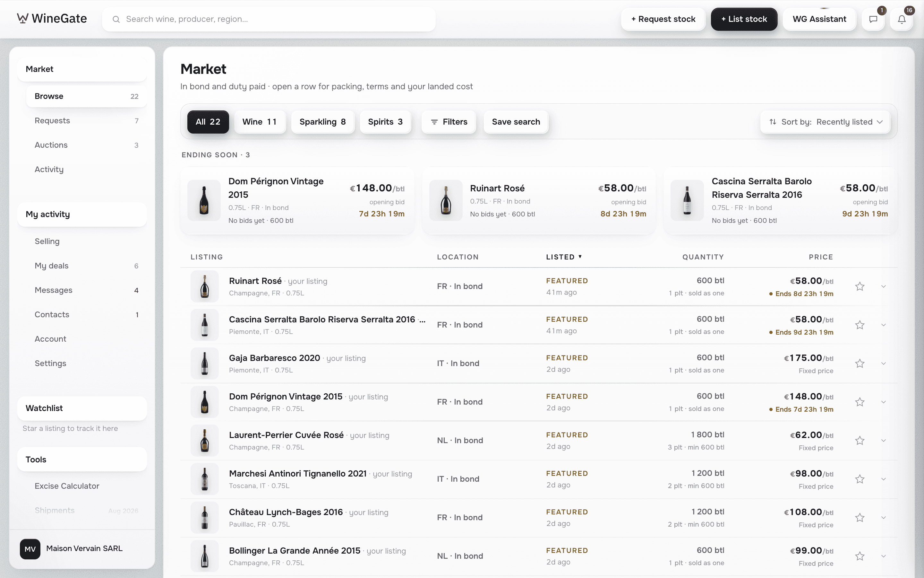Click the Ruinart Rosé row bottle thumbnail

point(205,286)
